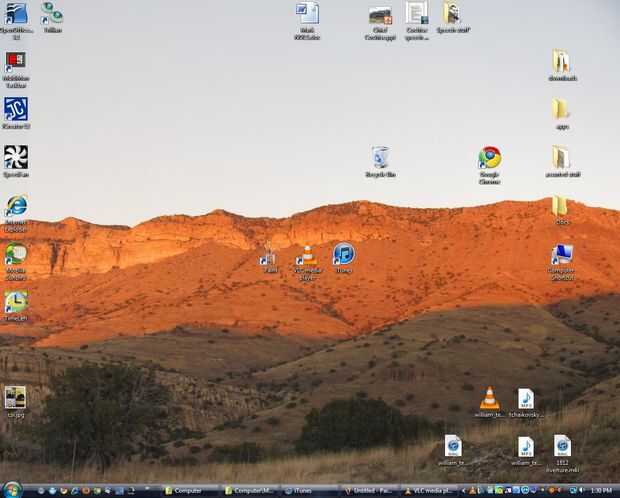Select the Computer shortcut on right side
Image resolution: width=620 pixels, height=498 pixels.
561,261
